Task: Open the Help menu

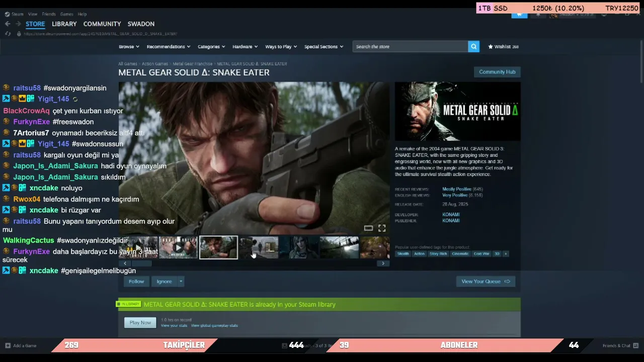Action: point(82,14)
